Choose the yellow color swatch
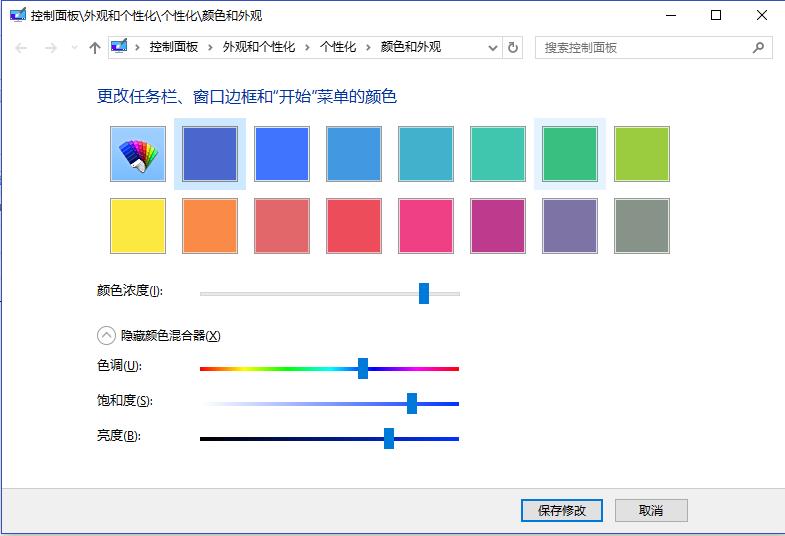Viewport: 785px width, 536px height. coord(138,226)
